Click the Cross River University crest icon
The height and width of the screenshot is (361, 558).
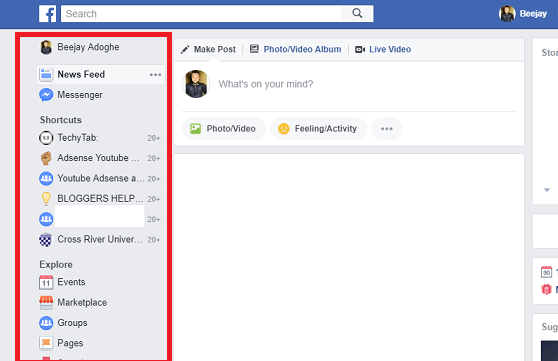(x=46, y=240)
